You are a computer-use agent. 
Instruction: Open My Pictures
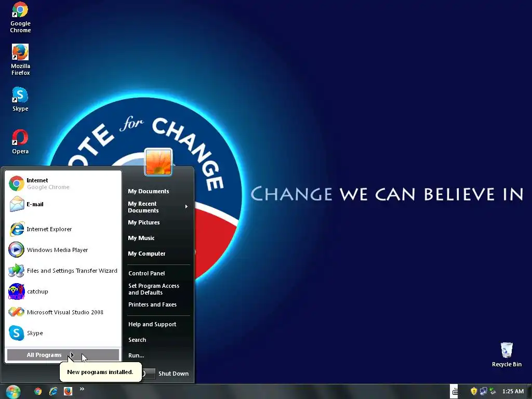[144, 222]
